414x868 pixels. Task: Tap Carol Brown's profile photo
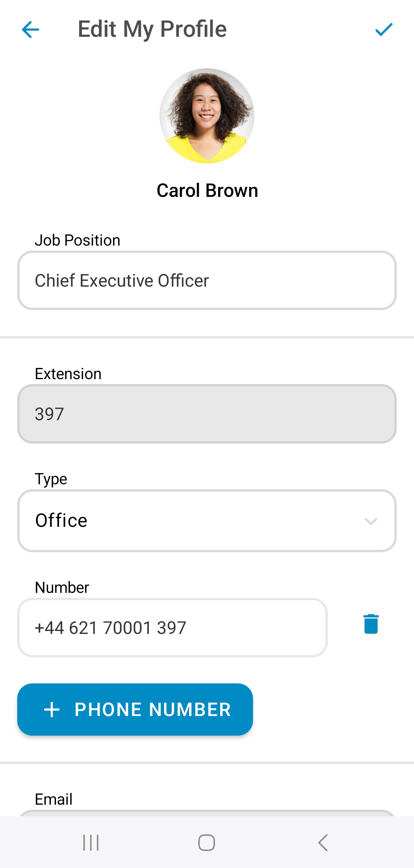(x=207, y=116)
